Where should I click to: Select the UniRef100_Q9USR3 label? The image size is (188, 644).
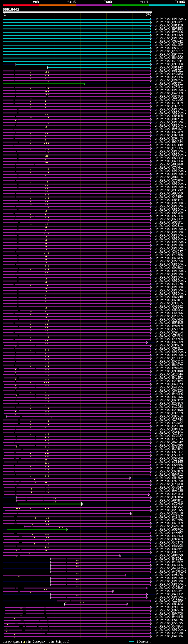click(x=169, y=268)
